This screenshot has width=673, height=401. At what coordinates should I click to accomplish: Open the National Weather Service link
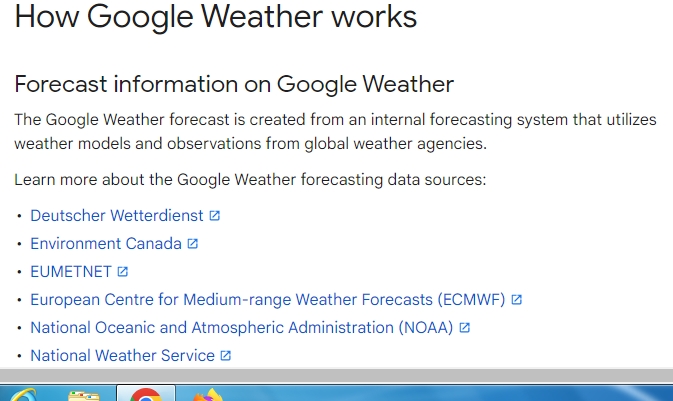(x=123, y=356)
